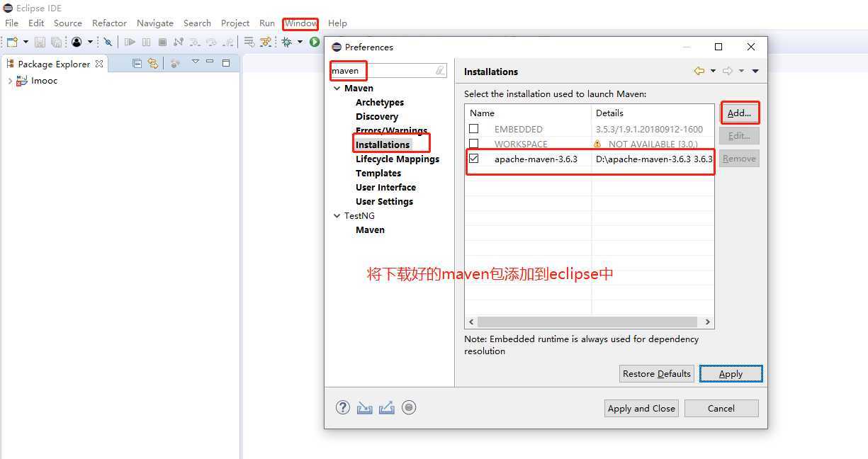Click the Save toolbar icon
This screenshot has height=459, width=868.
40,42
